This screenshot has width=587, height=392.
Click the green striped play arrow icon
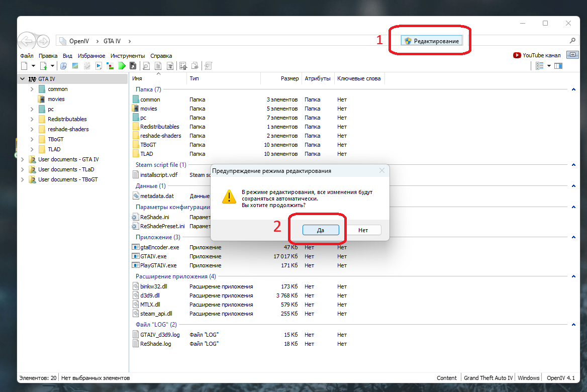tap(122, 66)
